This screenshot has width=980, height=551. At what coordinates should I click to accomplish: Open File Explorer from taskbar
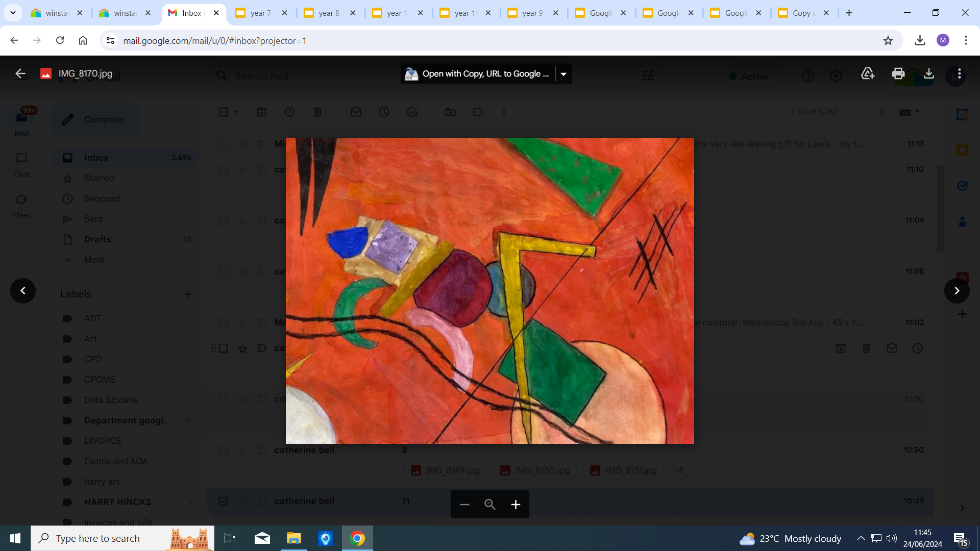click(294, 538)
